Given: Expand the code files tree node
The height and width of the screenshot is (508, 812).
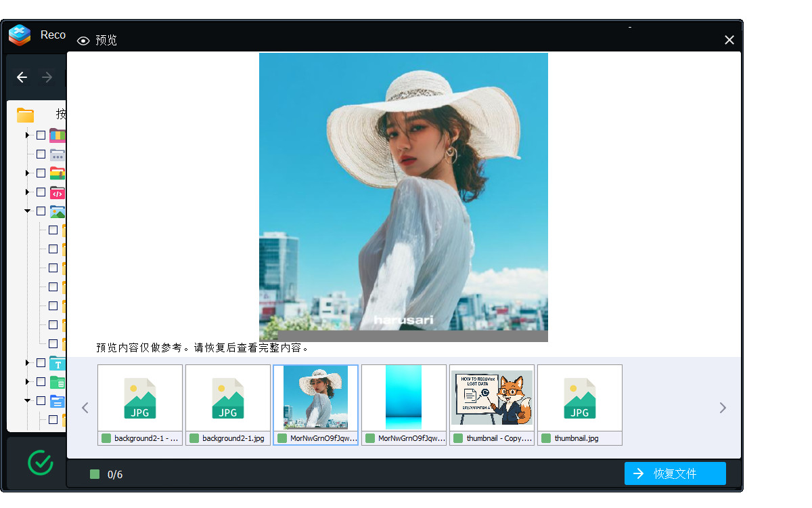Looking at the screenshot, I should (27, 192).
